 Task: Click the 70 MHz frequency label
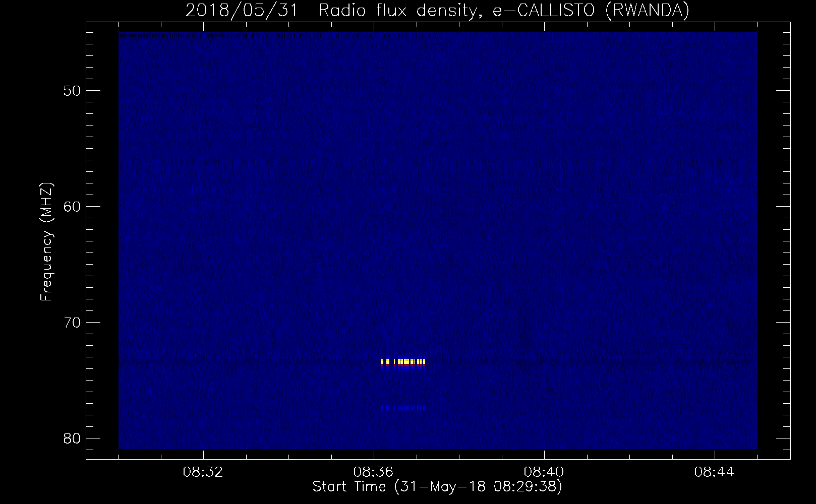(x=71, y=322)
